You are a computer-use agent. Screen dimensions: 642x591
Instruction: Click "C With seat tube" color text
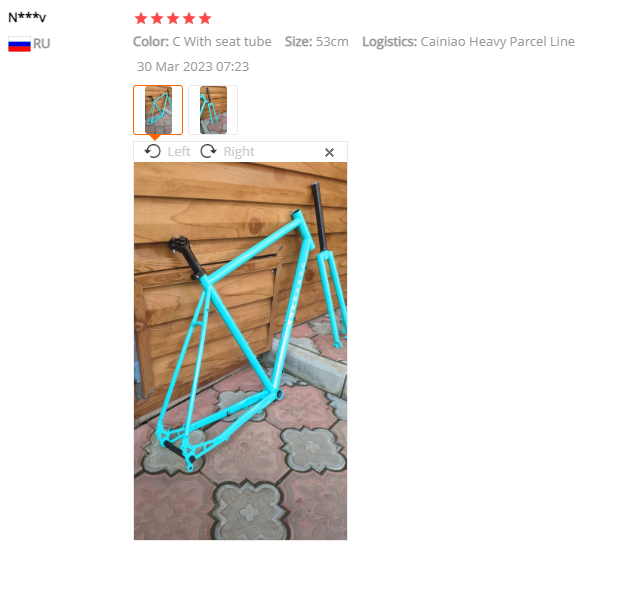[222, 42]
